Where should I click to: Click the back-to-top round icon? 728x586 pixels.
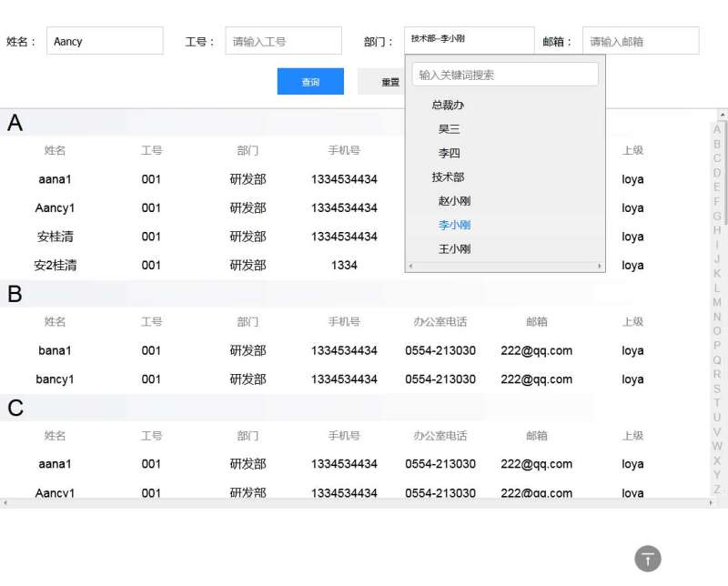click(x=648, y=558)
